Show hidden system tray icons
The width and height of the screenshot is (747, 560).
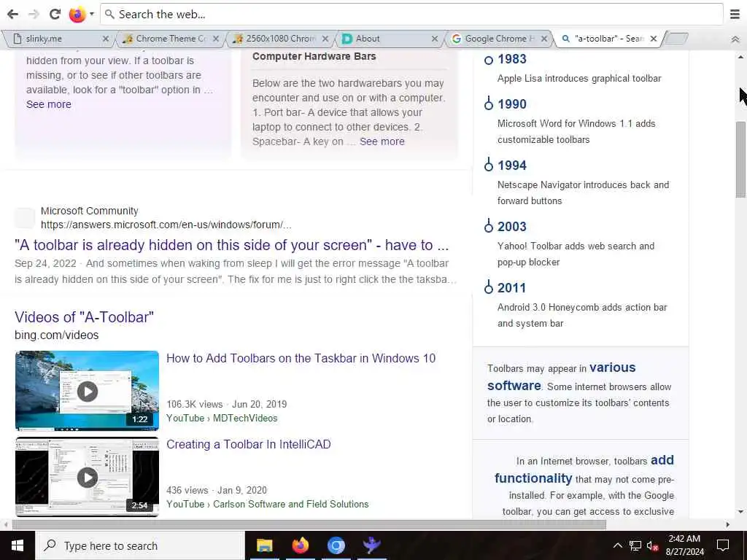pyautogui.click(x=617, y=545)
